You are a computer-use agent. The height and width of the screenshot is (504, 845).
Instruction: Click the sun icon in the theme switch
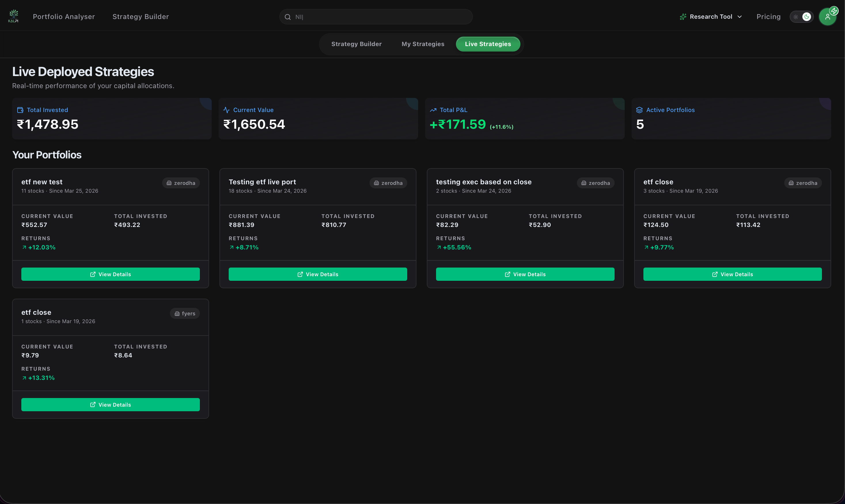click(796, 17)
